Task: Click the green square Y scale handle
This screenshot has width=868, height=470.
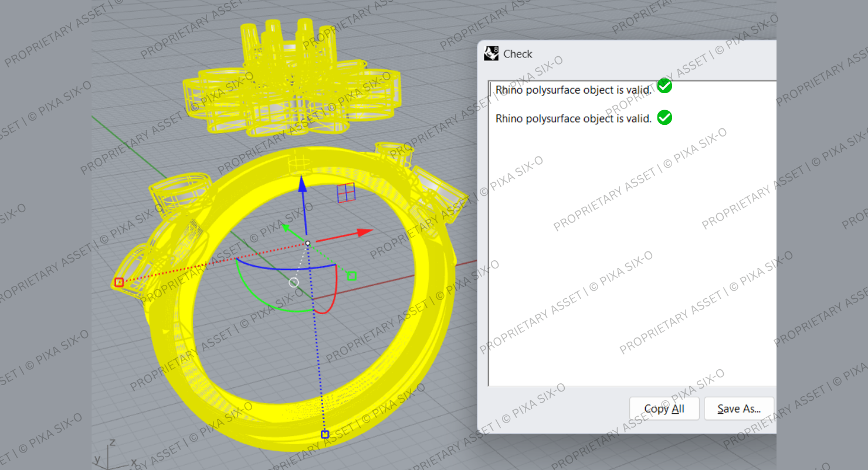Action: [x=352, y=275]
